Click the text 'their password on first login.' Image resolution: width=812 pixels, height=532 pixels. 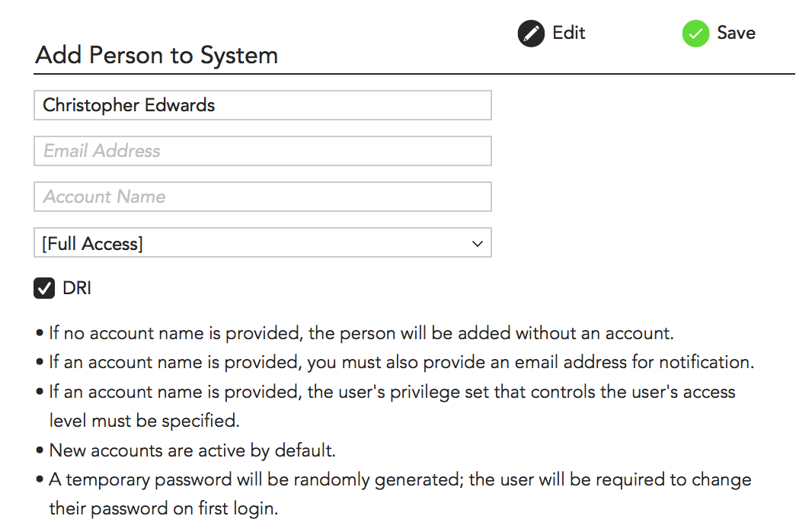pyautogui.click(x=164, y=508)
